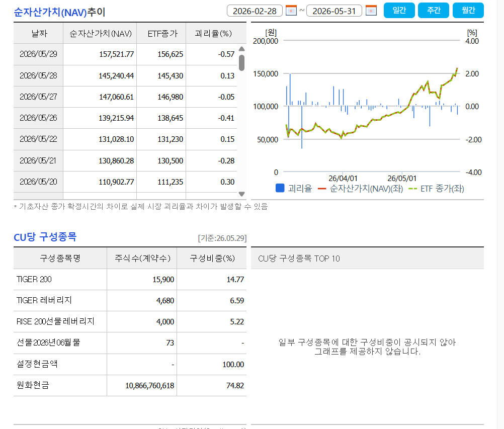Click the 26/05/01 chart axis label
The width and height of the screenshot is (504, 429).
[402, 179]
